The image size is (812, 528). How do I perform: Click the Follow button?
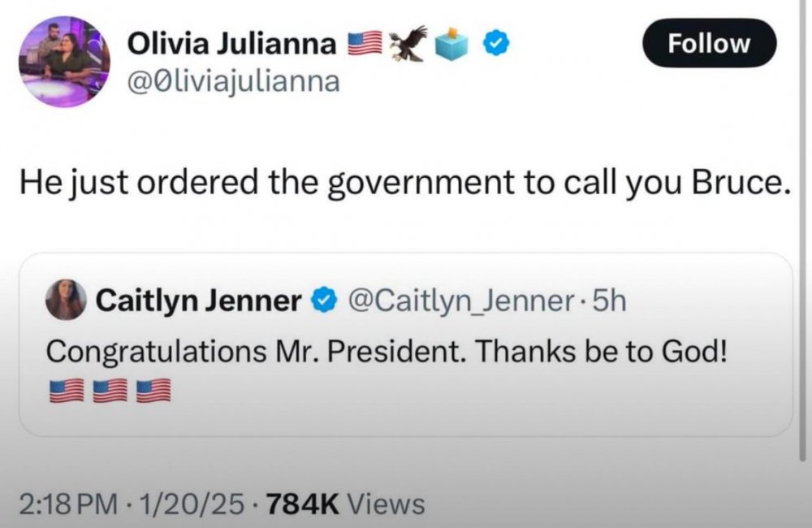pos(709,43)
